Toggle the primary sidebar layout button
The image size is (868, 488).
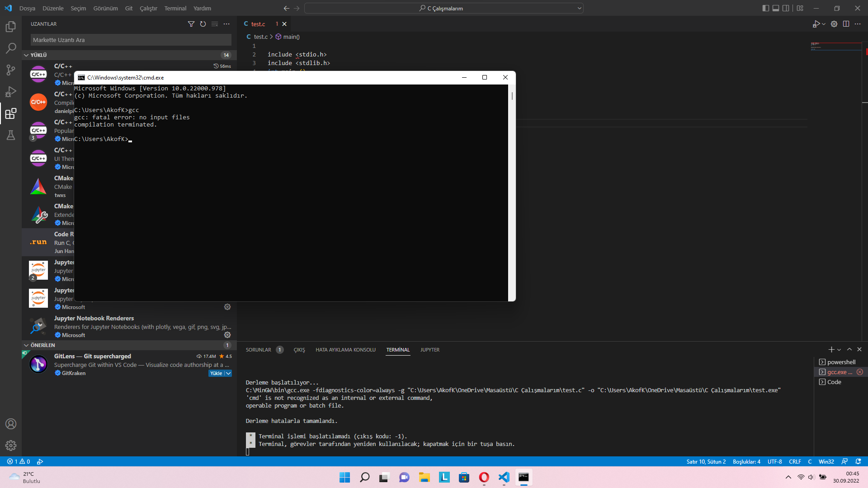765,8
